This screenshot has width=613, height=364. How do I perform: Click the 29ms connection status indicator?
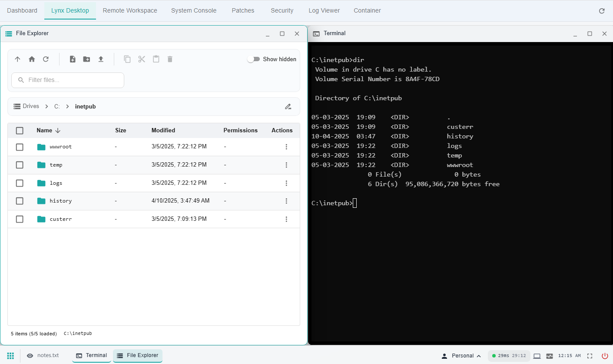[509, 356]
